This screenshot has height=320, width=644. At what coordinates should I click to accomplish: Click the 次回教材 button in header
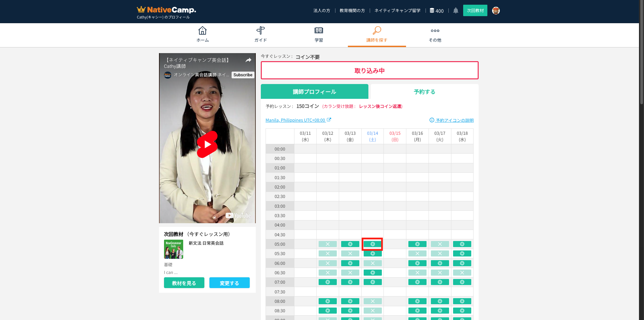click(x=475, y=11)
